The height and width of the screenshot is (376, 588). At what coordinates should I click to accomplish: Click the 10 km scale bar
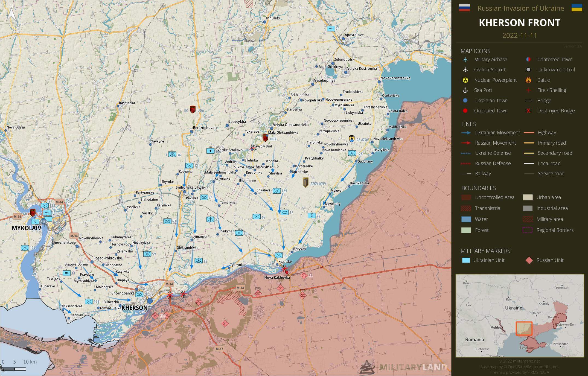click(x=14, y=369)
